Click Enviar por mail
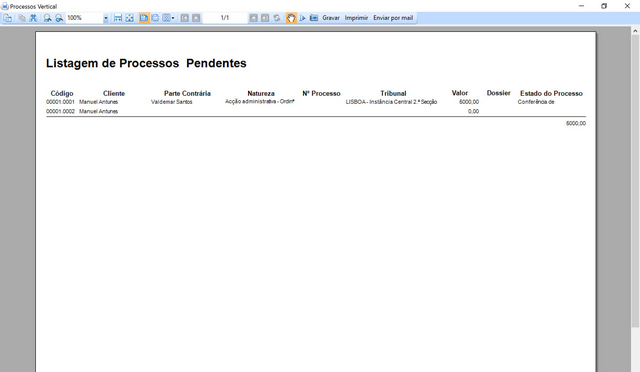Image resolution: width=640 pixels, height=372 pixels. pyautogui.click(x=393, y=18)
